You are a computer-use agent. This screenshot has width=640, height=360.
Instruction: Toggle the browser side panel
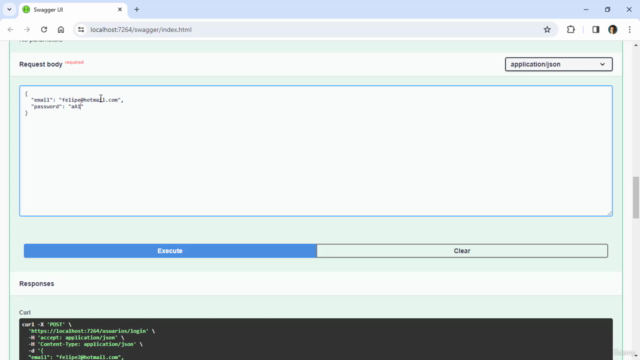coord(596,29)
